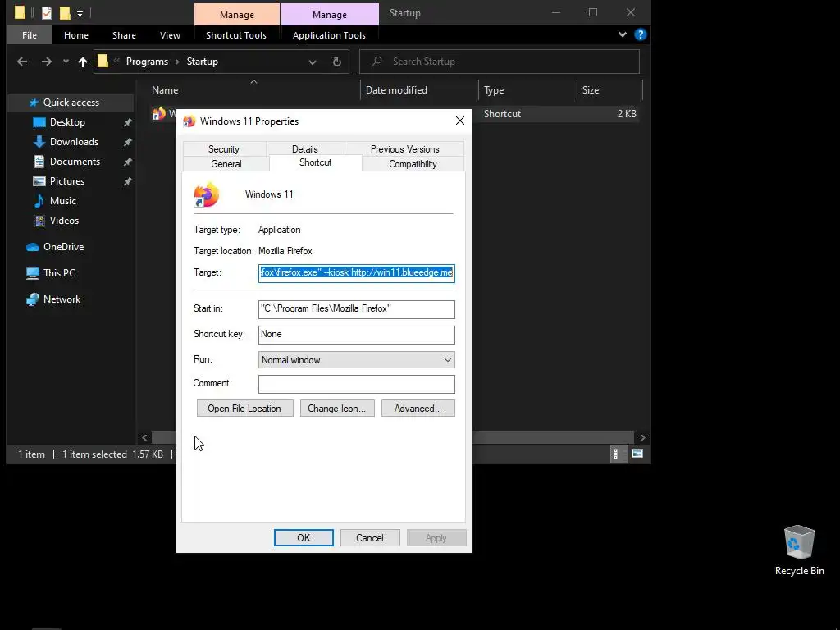The width and height of the screenshot is (840, 630).
Task: Click the Cancel button
Action: pos(370,538)
